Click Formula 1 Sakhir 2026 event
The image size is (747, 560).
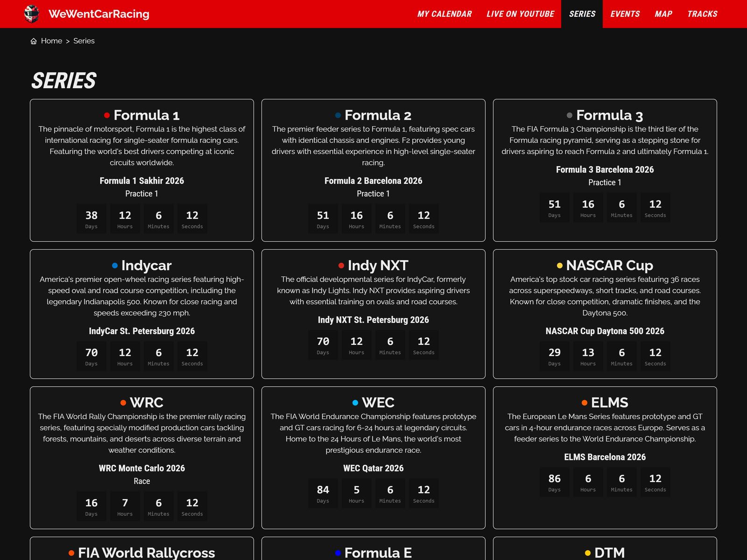(142, 181)
